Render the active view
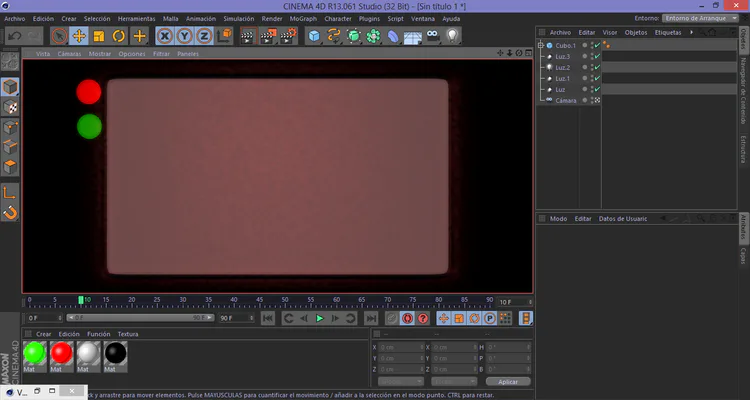 pyautogui.click(x=248, y=36)
